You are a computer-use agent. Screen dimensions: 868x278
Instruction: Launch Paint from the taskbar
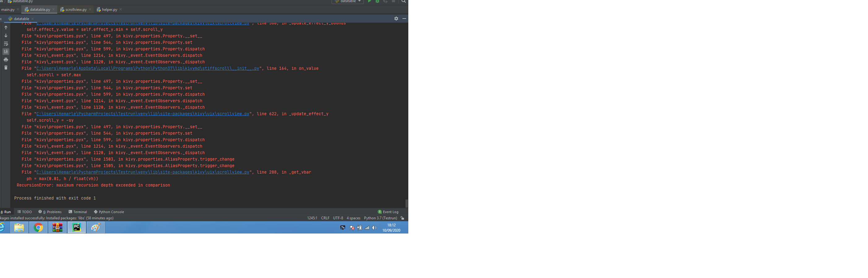click(x=96, y=228)
